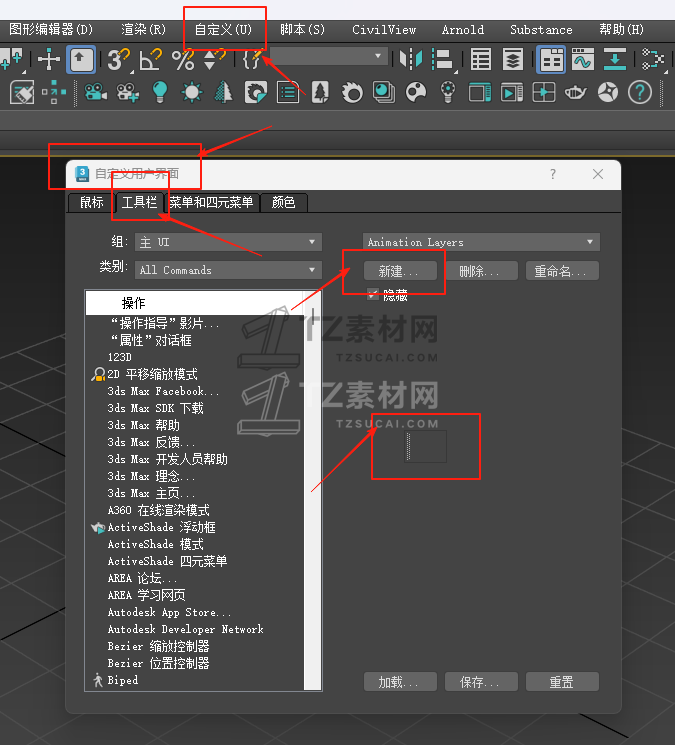675x745 pixels.
Task: Click the question mark help icon on toolbar
Action: (x=640, y=92)
